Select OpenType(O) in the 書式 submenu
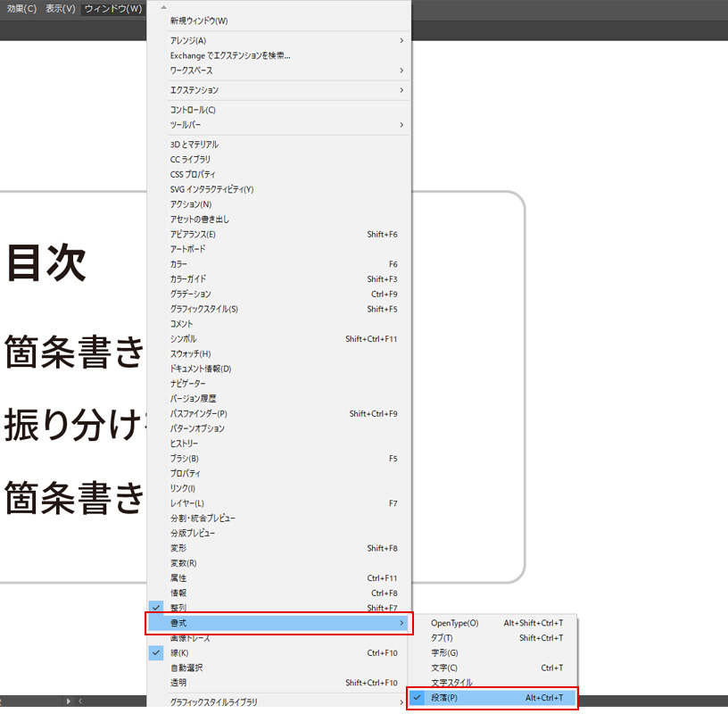The image size is (728, 722). coord(492,623)
